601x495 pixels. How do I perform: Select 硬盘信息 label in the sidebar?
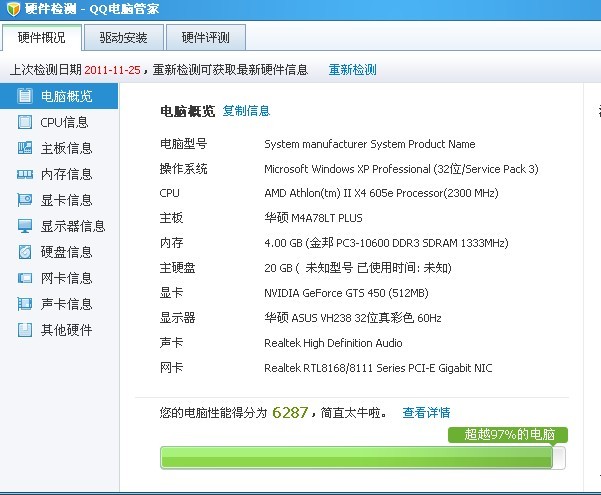pyautogui.click(x=67, y=252)
